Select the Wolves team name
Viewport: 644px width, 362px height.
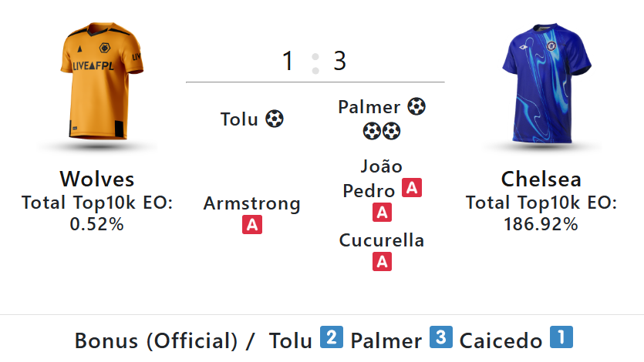(x=97, y=179)
